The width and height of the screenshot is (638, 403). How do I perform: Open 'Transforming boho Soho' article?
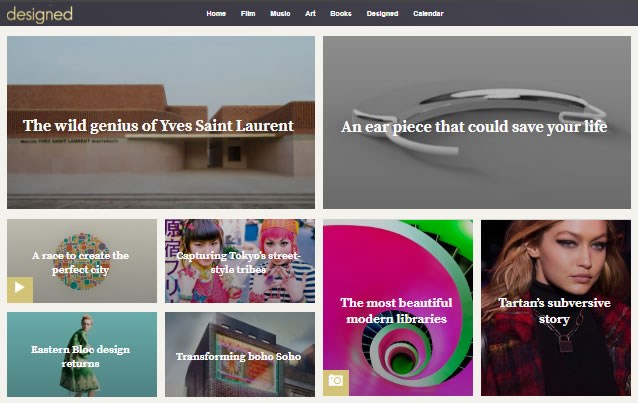pyautogui.click(x=238, y=356)
